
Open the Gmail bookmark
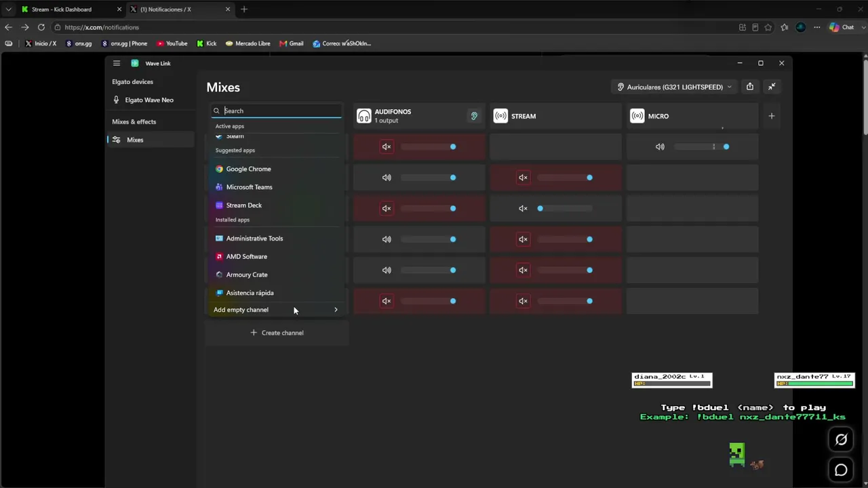292,43
